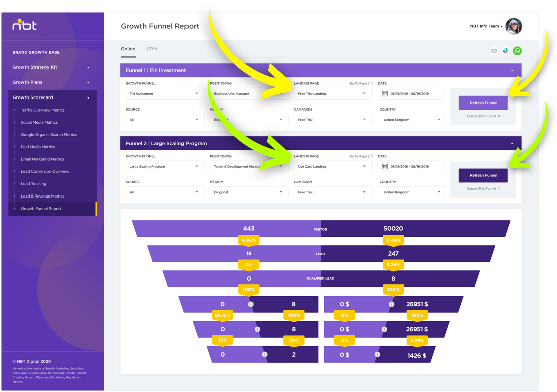Image resolution: width=557 pixels, height=392 pixels.
Task: Open Social Media Metrics
Action: [x=39, y=122]
